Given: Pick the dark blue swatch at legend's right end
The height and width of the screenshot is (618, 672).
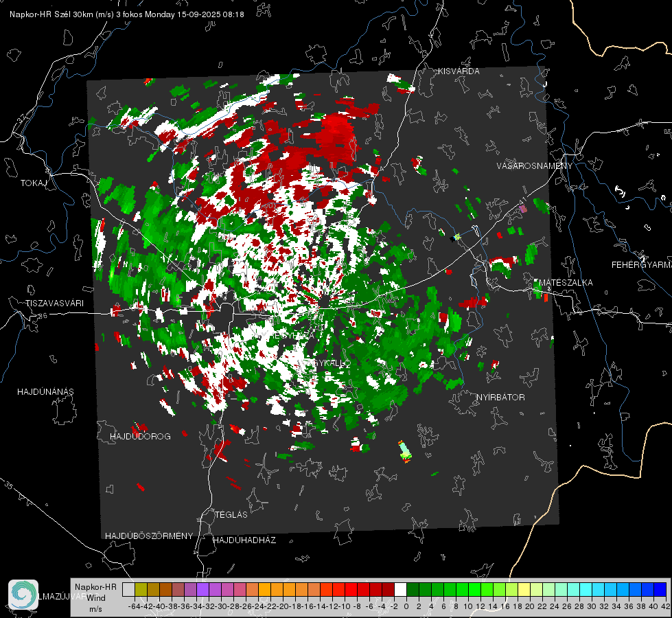Looking at the screenshot, I should pos(660,590).
